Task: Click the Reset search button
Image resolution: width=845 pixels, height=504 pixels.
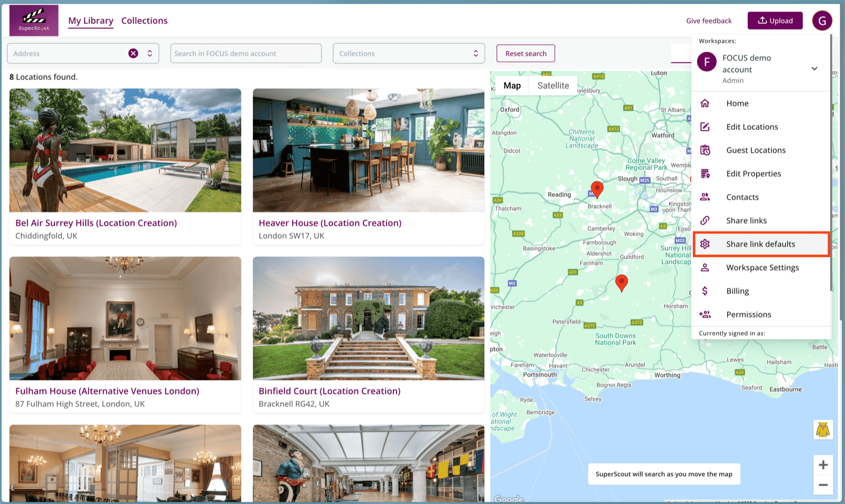Action: (525, 53)
